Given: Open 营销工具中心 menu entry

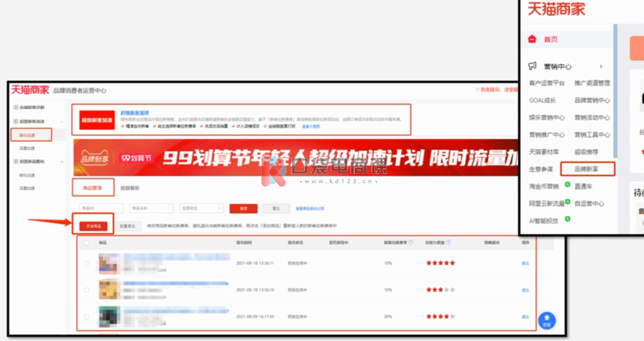Looking at the screenshot, I should pyautogui.click(x=592, y=135).
